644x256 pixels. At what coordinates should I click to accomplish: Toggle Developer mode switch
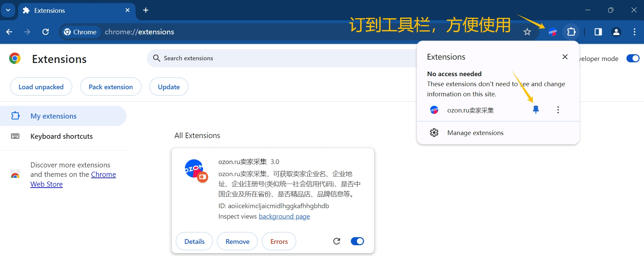pos(633,58)
